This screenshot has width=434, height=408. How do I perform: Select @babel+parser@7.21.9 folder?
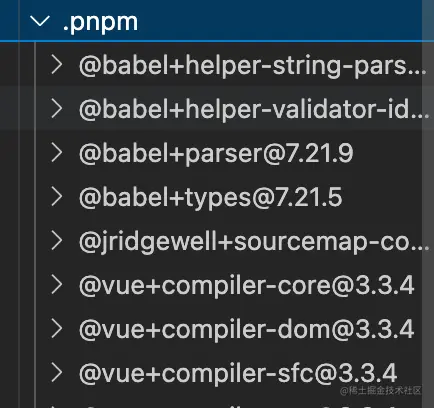tap(216, 154)
